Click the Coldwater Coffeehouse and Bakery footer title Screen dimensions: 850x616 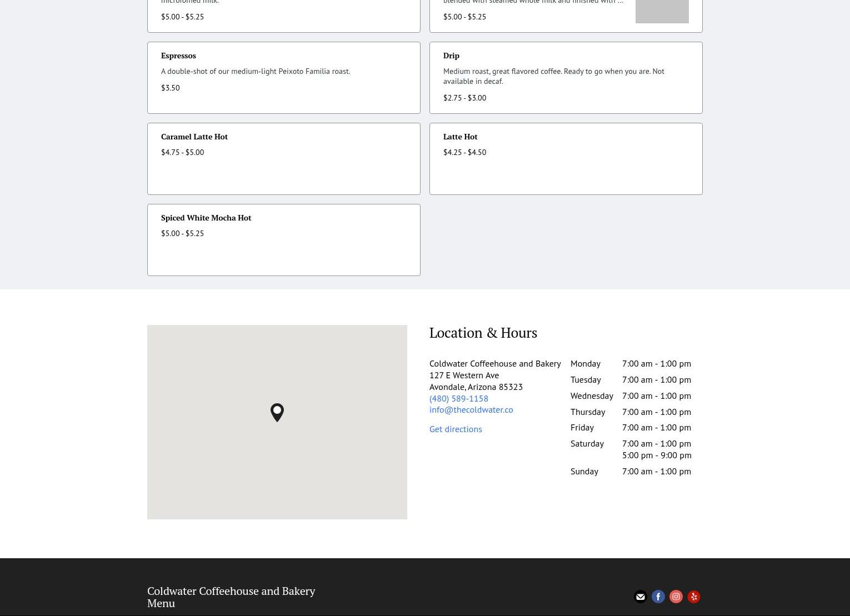231,591
